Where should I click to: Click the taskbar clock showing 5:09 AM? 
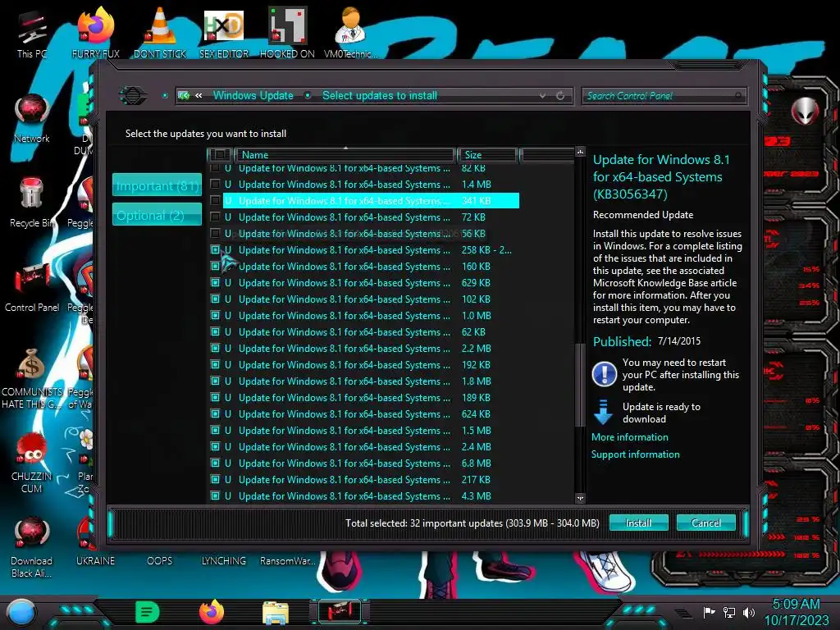click(x=796, y=605)
